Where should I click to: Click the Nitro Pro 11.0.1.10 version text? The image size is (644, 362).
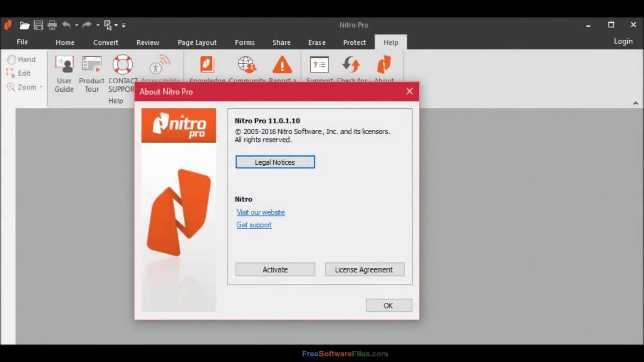point(268,121)
